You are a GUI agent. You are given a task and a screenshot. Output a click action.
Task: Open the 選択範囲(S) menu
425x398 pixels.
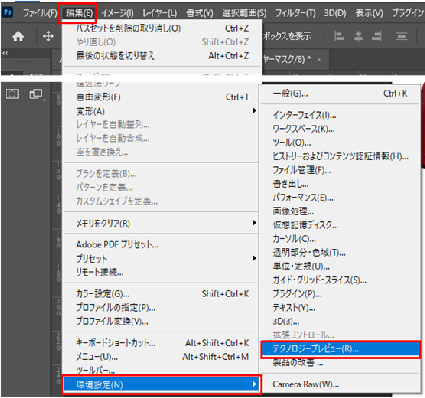(x=244, y=13)
